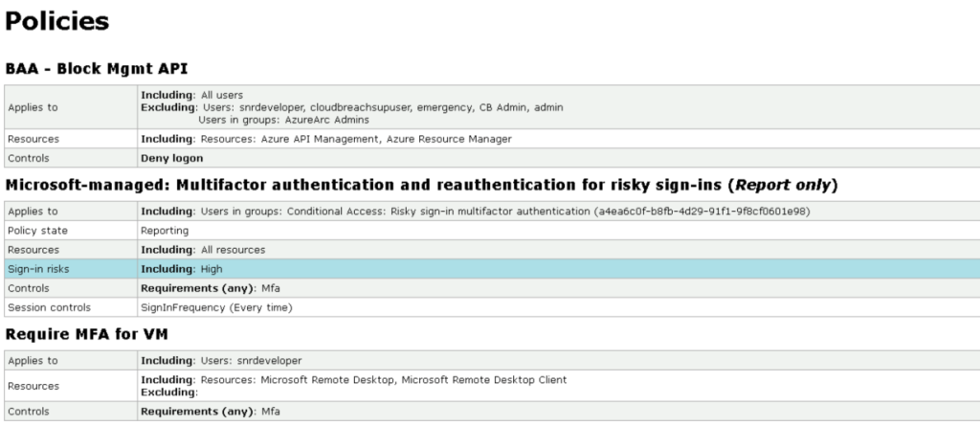Click the Policy state row label
This screenshot has width=980, height=426.
point(37,231)
